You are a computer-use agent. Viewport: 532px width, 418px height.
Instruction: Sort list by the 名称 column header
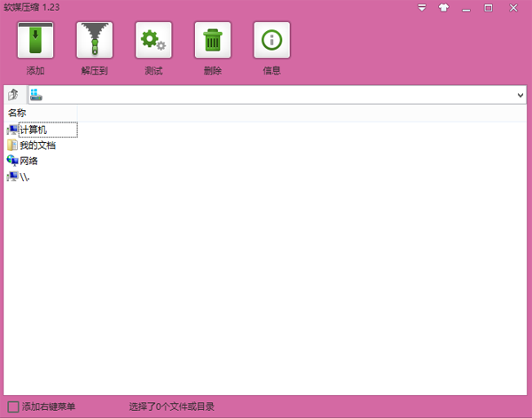coord(18,113)
